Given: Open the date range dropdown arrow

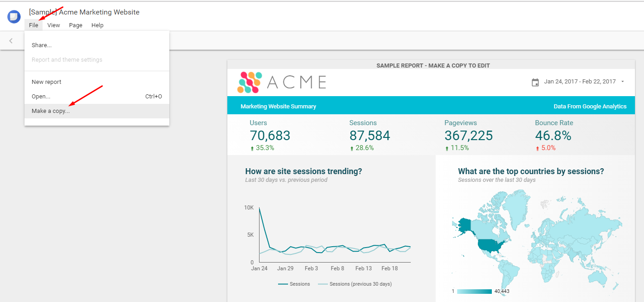Looking at the screenshot, I should (624, 82).
